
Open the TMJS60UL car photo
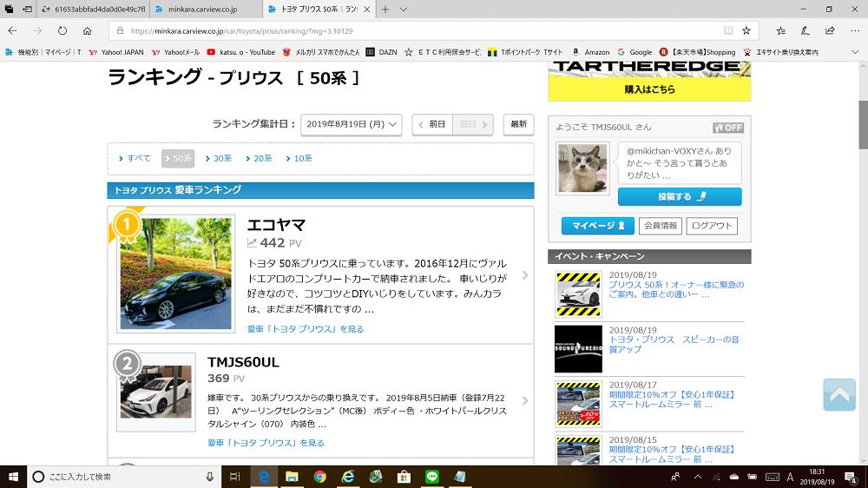pos(156,392)
